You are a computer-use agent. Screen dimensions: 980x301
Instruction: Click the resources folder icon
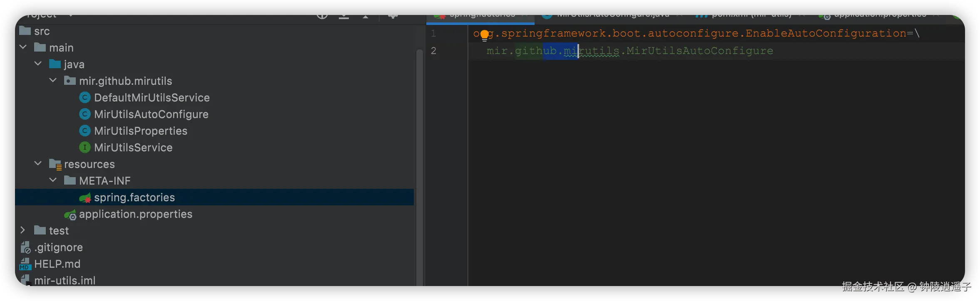coord(55,165)
